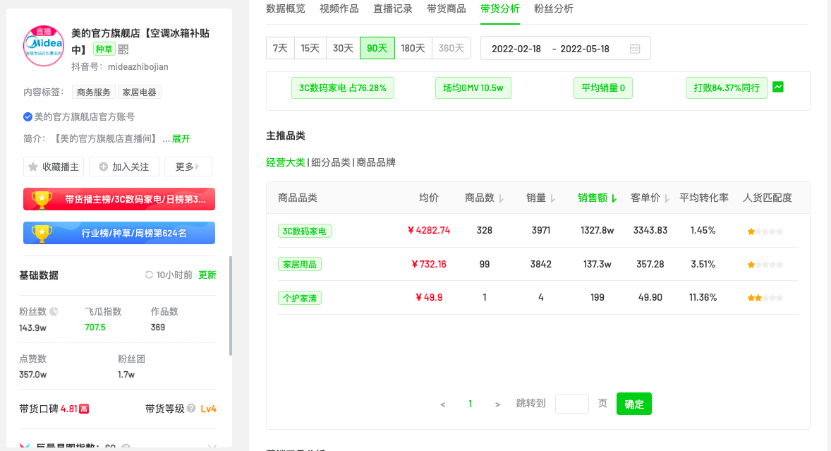Expand the profile description with 展开
The image size is (831, 451).
pyautogui.click(x=181, y=139)
